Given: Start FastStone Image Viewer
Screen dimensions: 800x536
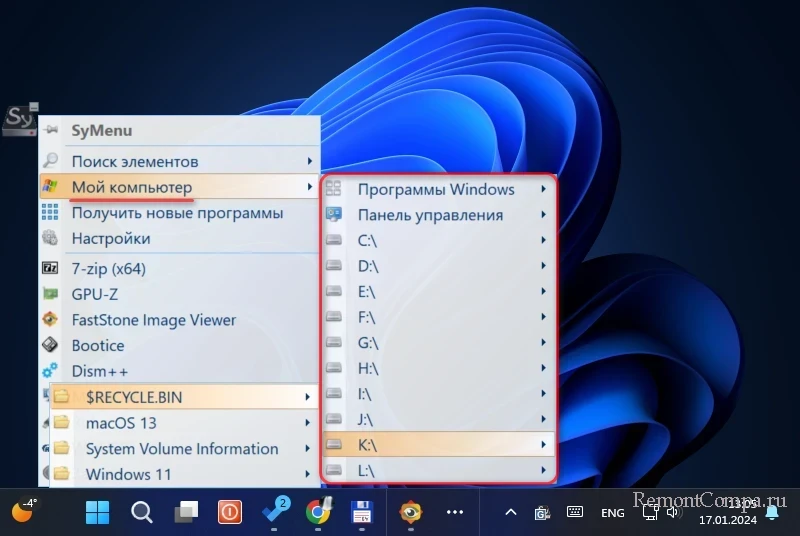Looking at the screenshot, I should 153,320.
